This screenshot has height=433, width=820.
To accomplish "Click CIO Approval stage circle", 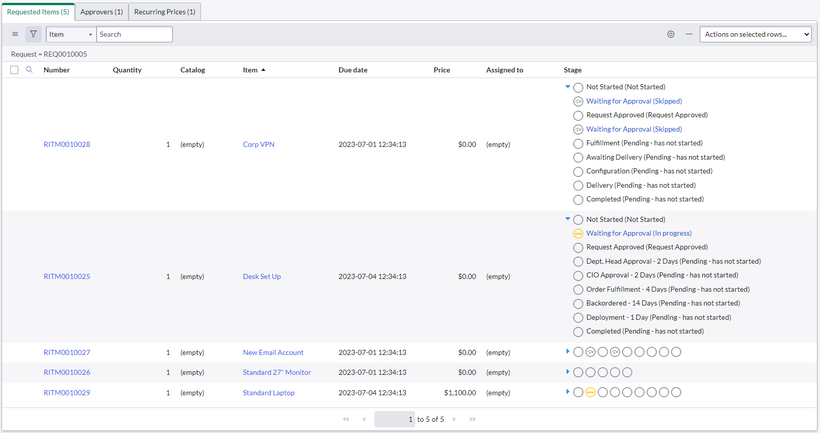I will [578, 276].
